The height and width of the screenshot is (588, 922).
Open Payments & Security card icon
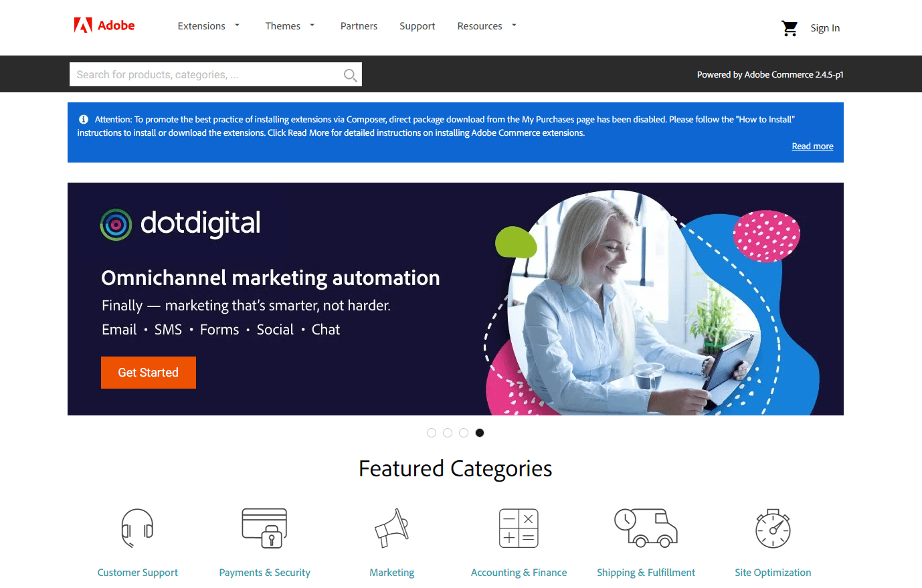click(x=264, y=528)
